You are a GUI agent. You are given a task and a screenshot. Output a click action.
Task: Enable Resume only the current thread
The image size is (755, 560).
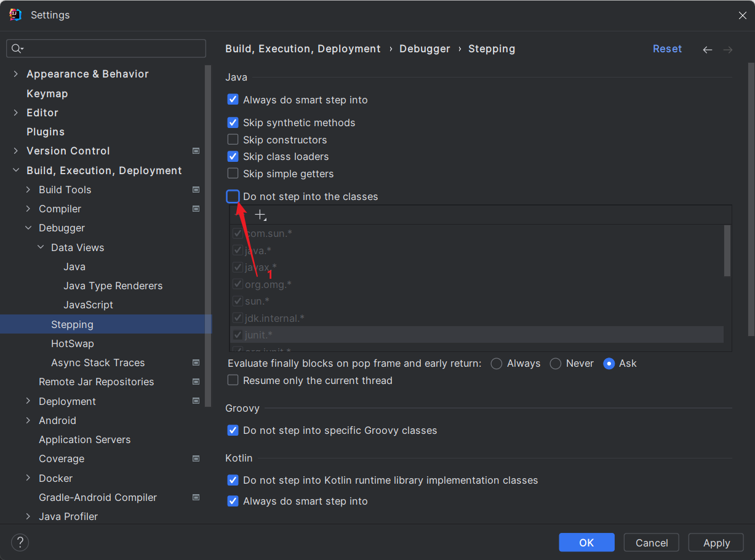[233, 380]
